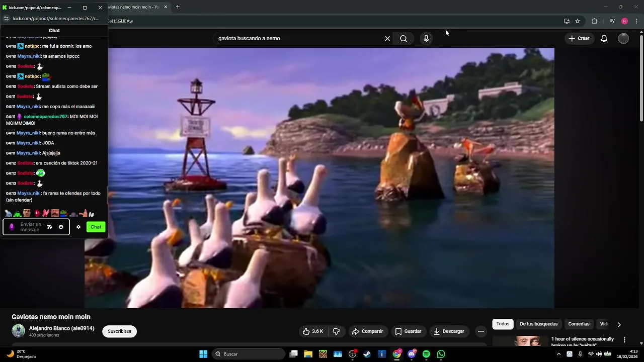Click the 403 suscriptores text

44,335
